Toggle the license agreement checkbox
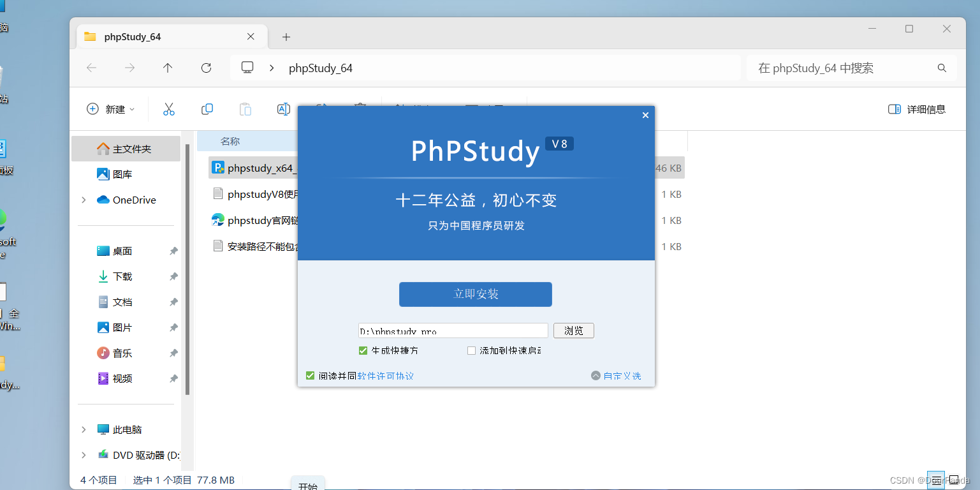The height and width of the screenshot is (490, 980). (311, 376)
